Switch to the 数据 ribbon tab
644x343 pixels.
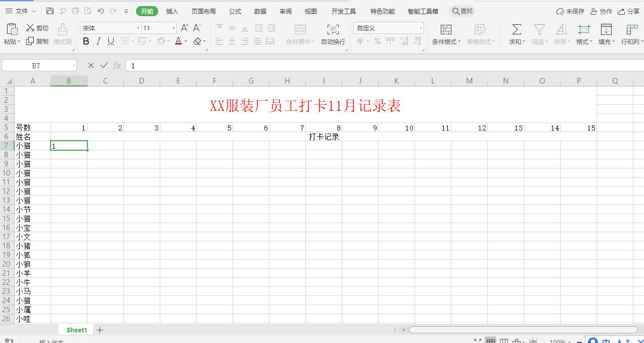(260, 11)
